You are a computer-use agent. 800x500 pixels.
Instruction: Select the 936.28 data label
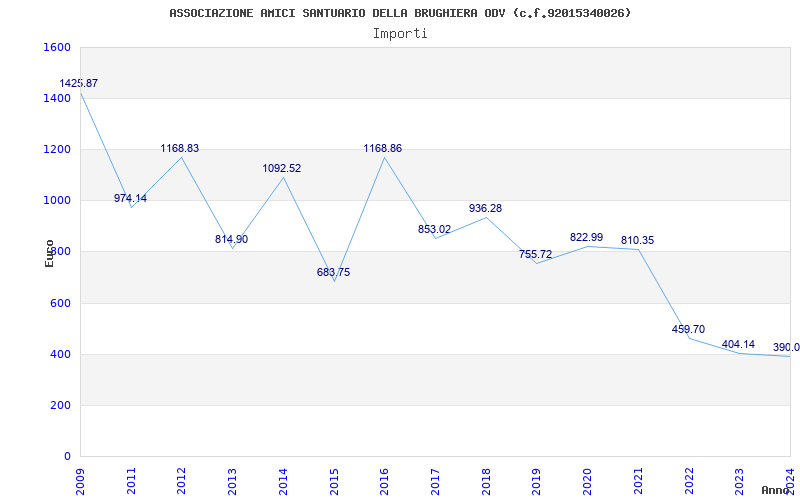[x=485, y=208]
